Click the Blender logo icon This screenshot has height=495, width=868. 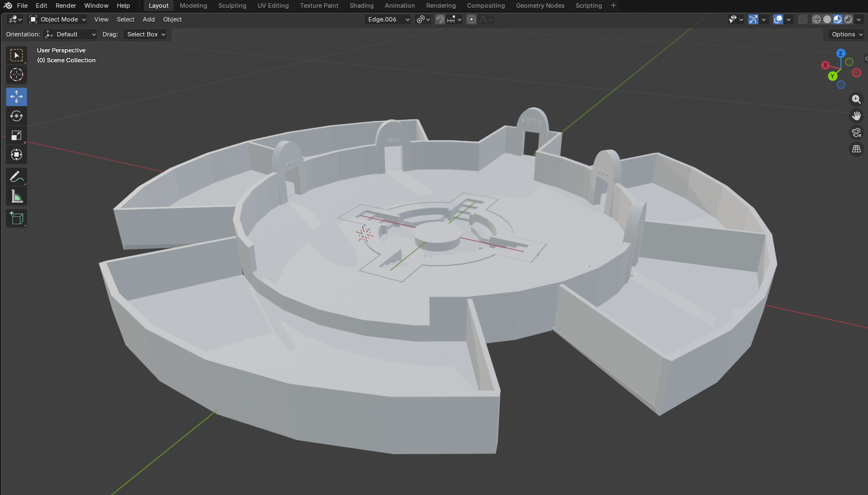tap(8, 6)
